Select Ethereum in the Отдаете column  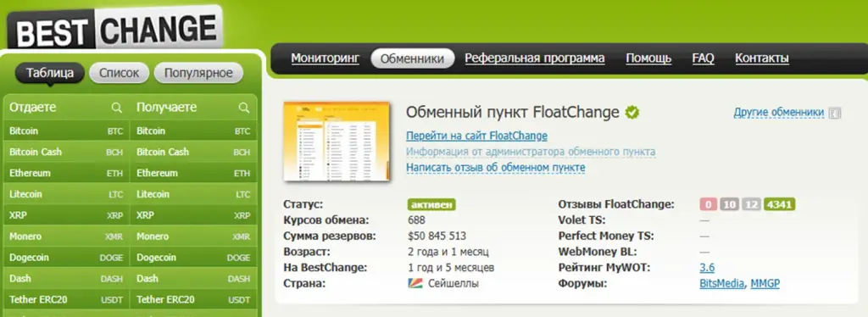point(66,173)
